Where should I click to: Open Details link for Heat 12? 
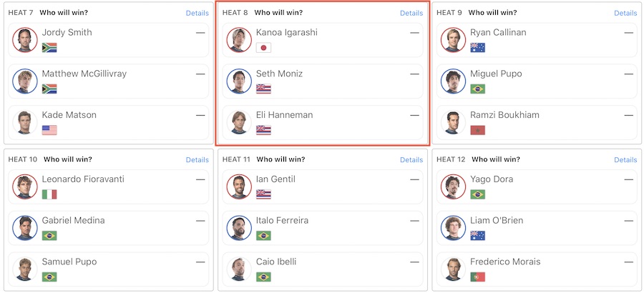625,159
